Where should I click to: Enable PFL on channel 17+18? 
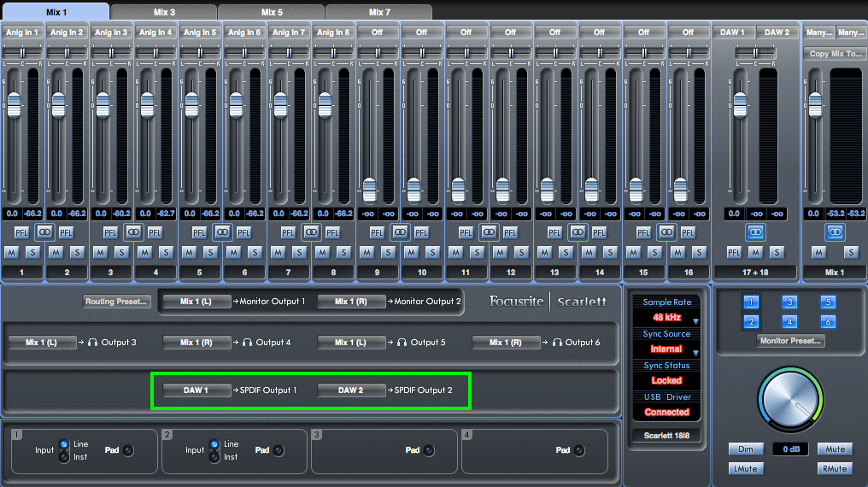(x=734, y=252)
